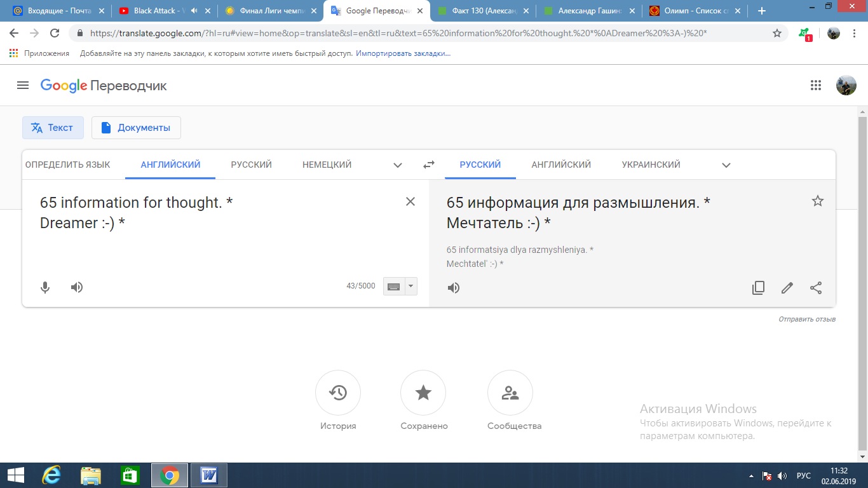The width and height of the screenshot is (868, 488).
Task: Suggest an edit with pencil icon
Action: [x=787, y=288]
